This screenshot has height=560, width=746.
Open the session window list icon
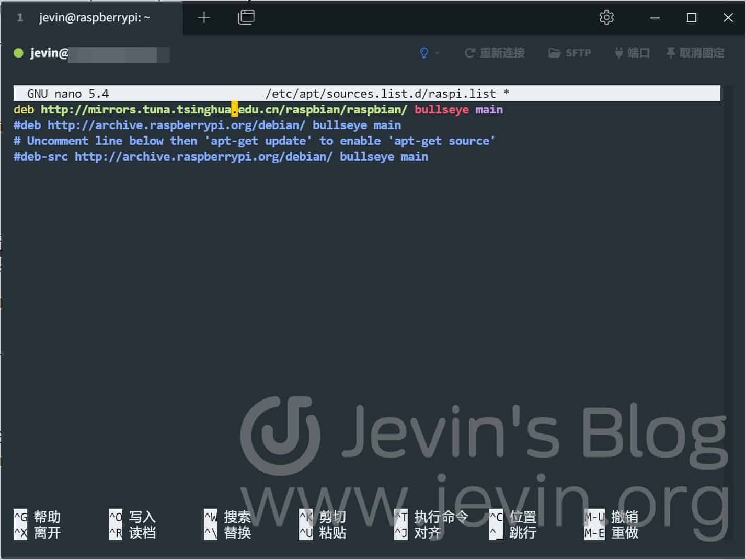[x=246, y=17]
